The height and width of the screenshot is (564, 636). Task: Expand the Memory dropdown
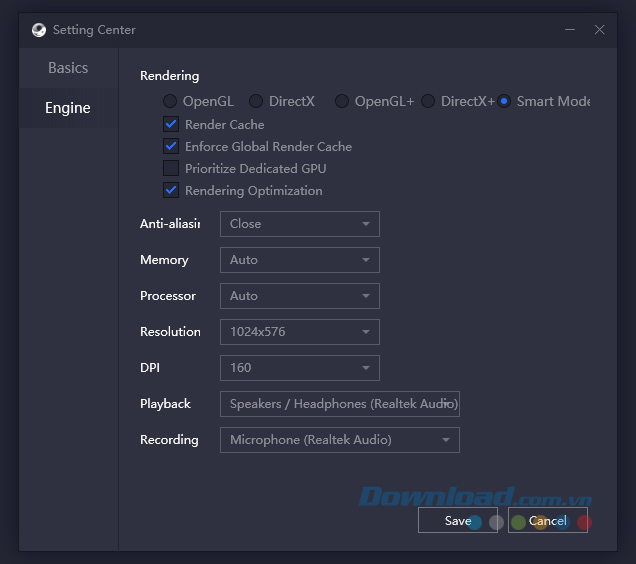[300, 260]
